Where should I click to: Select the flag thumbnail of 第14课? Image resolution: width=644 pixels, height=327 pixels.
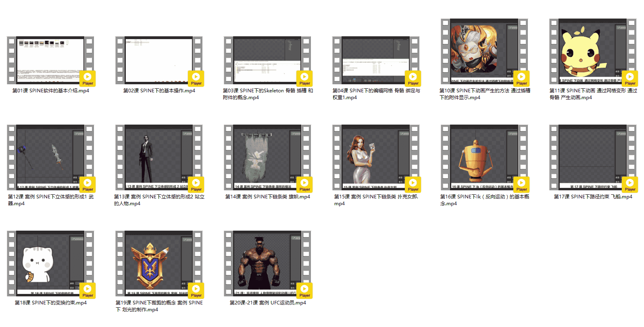pyautogui.click(x=267, y=157)
